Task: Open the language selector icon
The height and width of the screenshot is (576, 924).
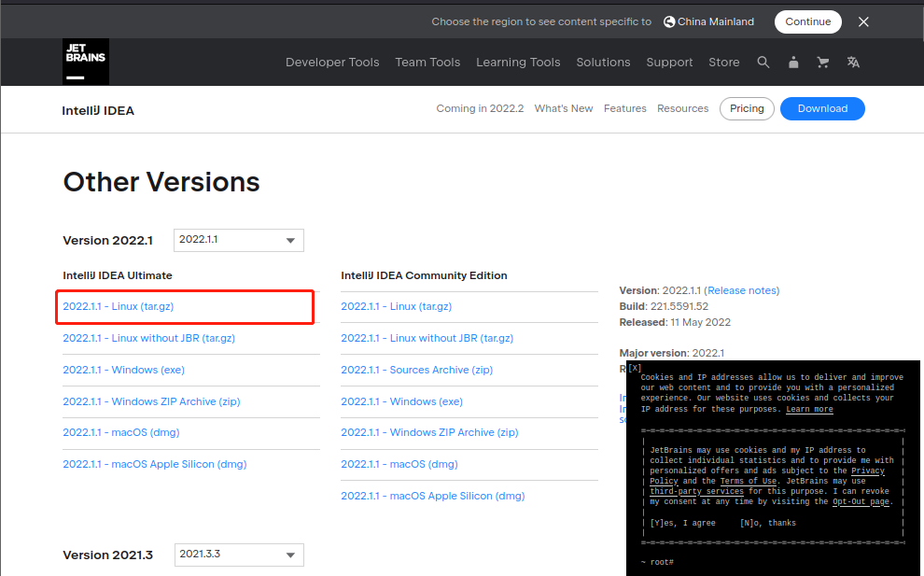Action: point(853,62)
